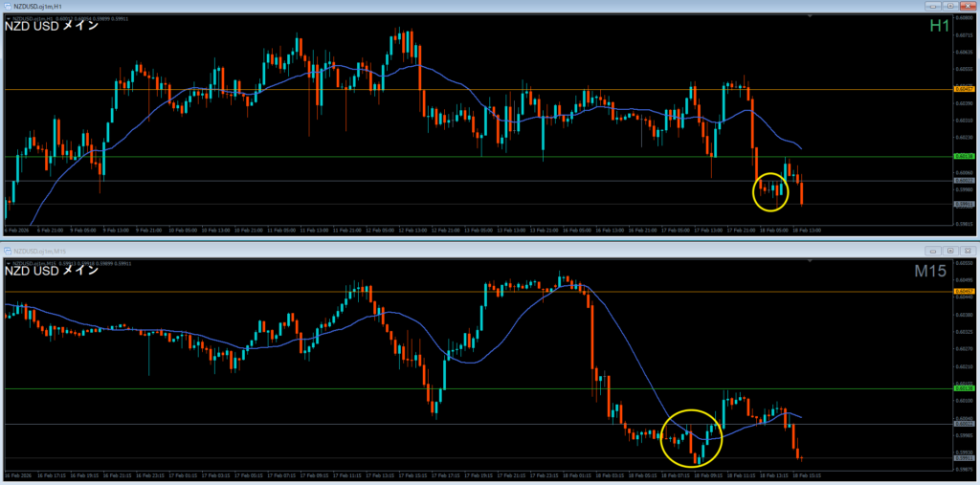Click the NZD USD メイン label in H1 chart
This screenshot has width=980, height=485.
[52, 27]
